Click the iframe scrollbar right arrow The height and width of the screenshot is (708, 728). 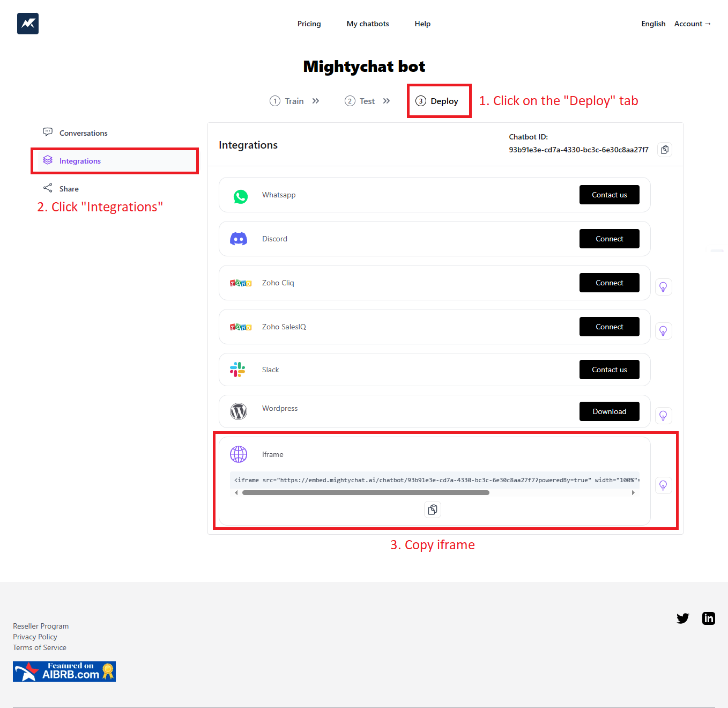coord(633,492)
